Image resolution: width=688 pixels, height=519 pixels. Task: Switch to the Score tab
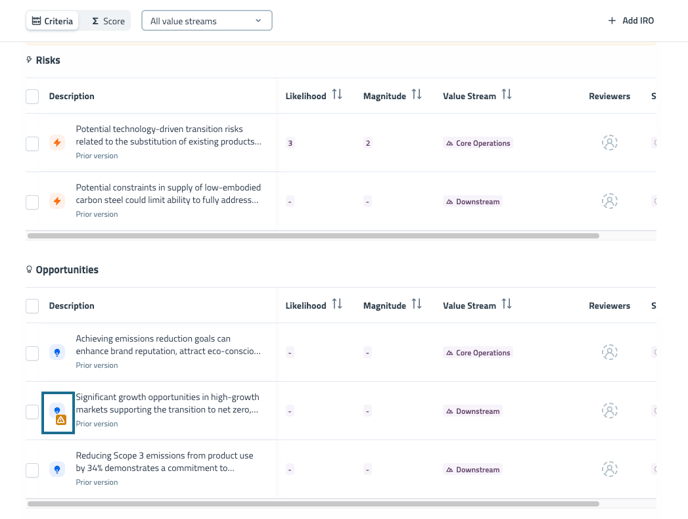click(x=108, y=21)
